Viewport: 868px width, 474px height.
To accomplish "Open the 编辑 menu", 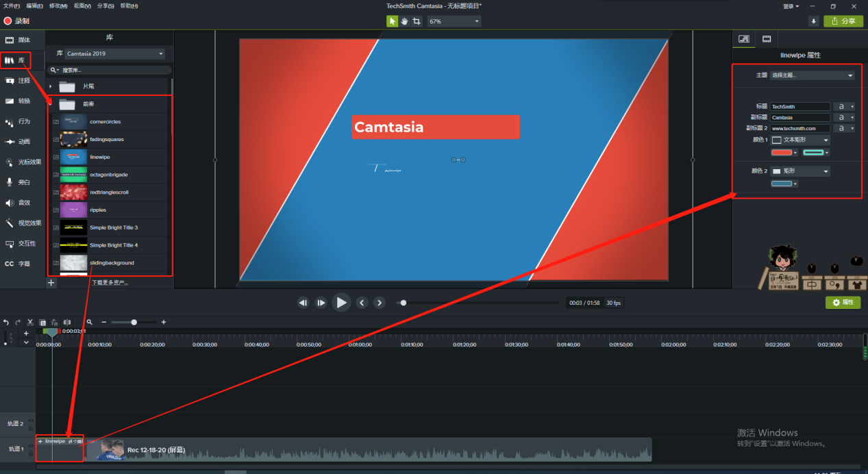I will [36, 5].
